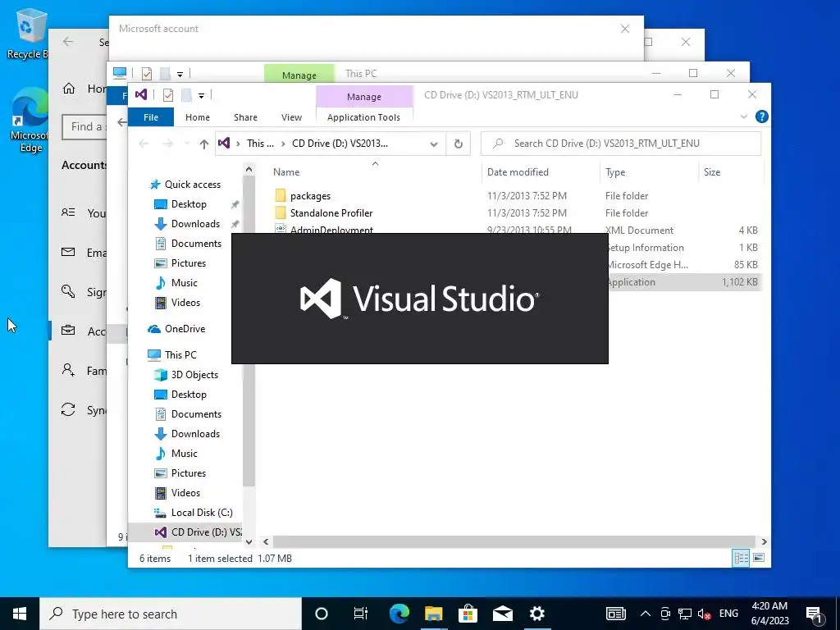Open Documents under This PC
Image resolution: width=840 pixels, height=630 pixels.
tap(196, 414)
